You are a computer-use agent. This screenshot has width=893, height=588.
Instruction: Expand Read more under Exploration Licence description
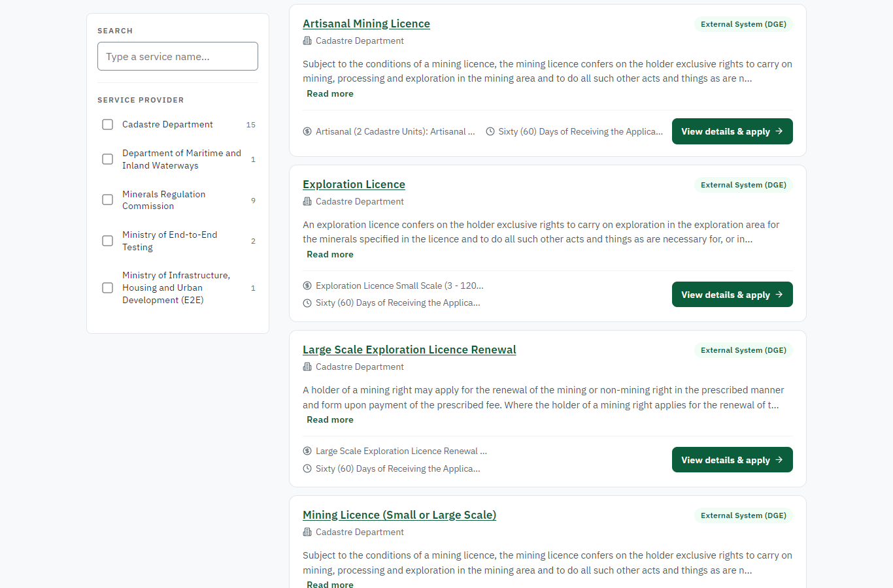tap(330, 254)
